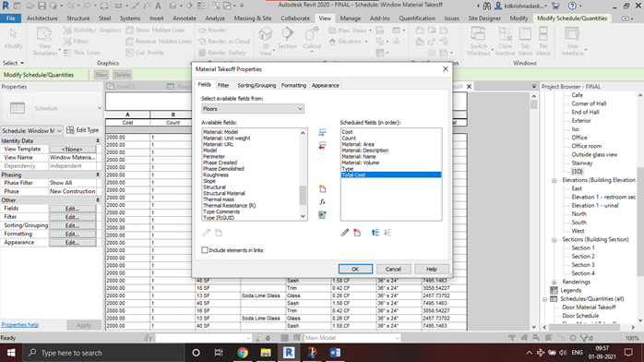Open Microsoft Word from taskbar
644x362 pixels.
[335, 353]
